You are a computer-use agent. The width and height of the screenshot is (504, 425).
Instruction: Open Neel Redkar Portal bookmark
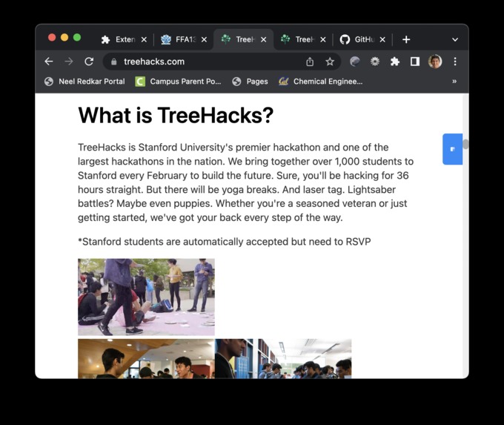click(x=84, y=82)
